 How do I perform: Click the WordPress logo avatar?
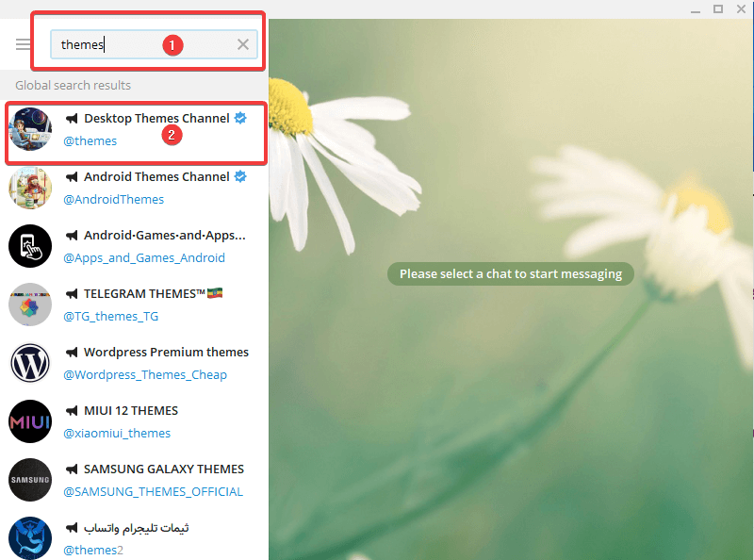click(x=30, y=363)
